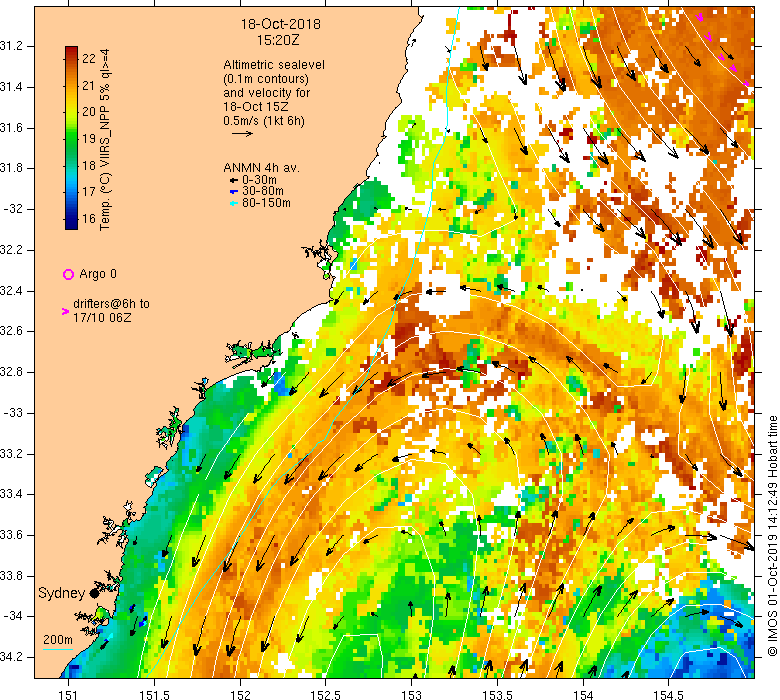Click the date label 18-Oct-2018
The image size is (780, 700).
281,24
